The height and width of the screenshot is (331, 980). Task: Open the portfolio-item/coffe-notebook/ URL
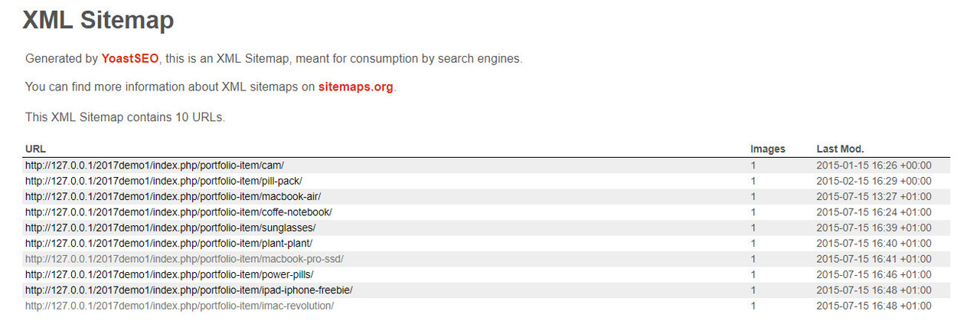pyautogui.click(x=178, y=212)
